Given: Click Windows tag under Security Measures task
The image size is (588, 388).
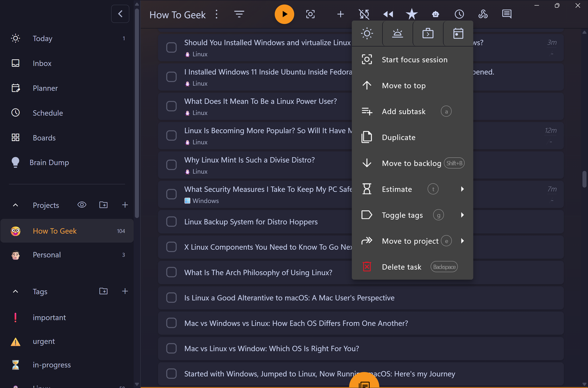Looking at the screenshot, I should point(202,201).
